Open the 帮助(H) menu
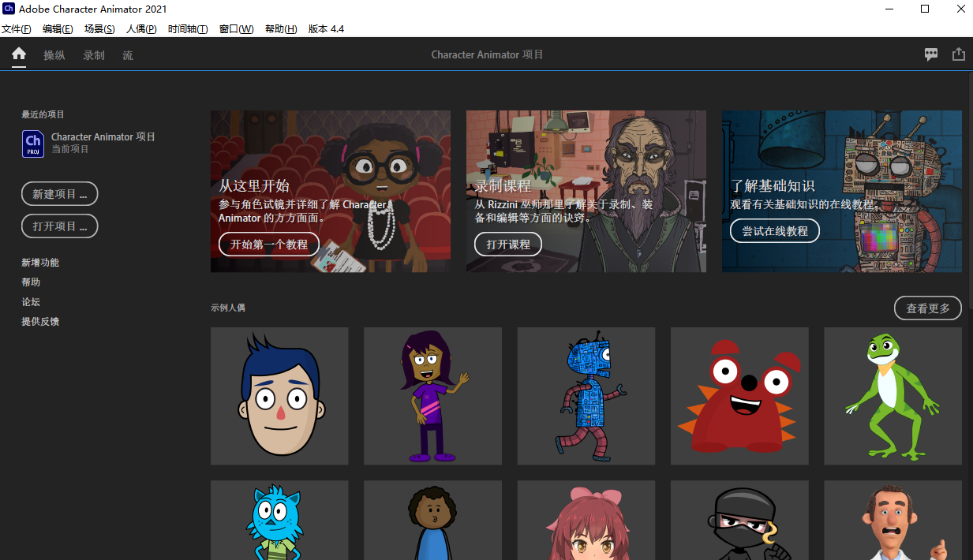This screenshot has width=973, height=560. [281, 29]
